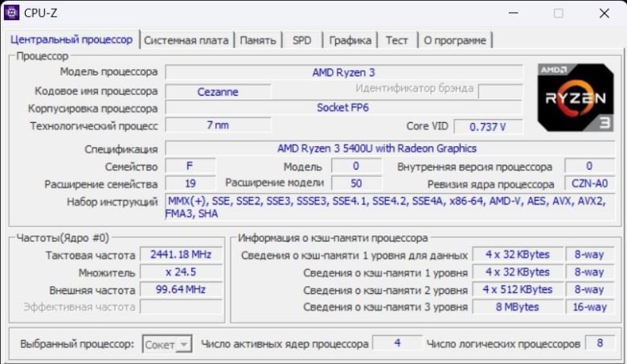Expand the Выбранный процессор Сокет dropdown
627x364 pixels.
click(x=167, y=344)
